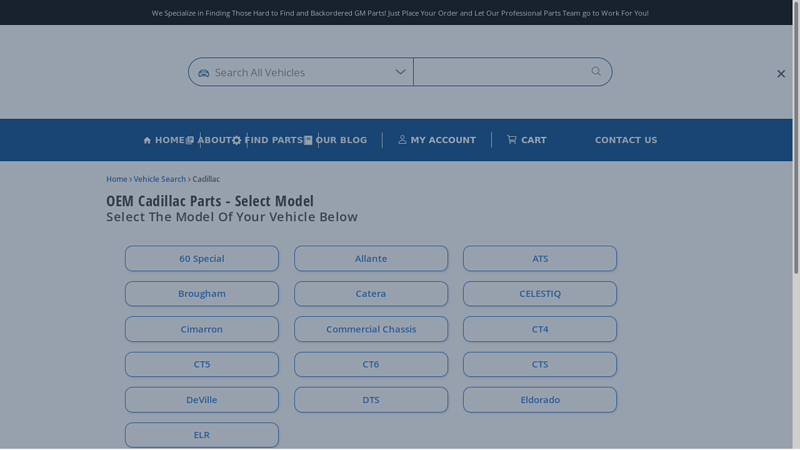Open the About menu item
Viewport: 800px width, 450px height.
pyautogui.click(x=214, y=141)
